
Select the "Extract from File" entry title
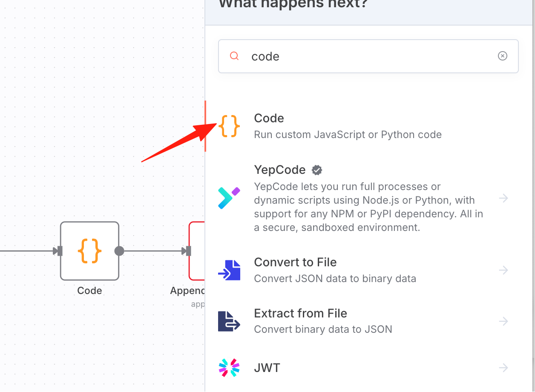tap(300, 313)
